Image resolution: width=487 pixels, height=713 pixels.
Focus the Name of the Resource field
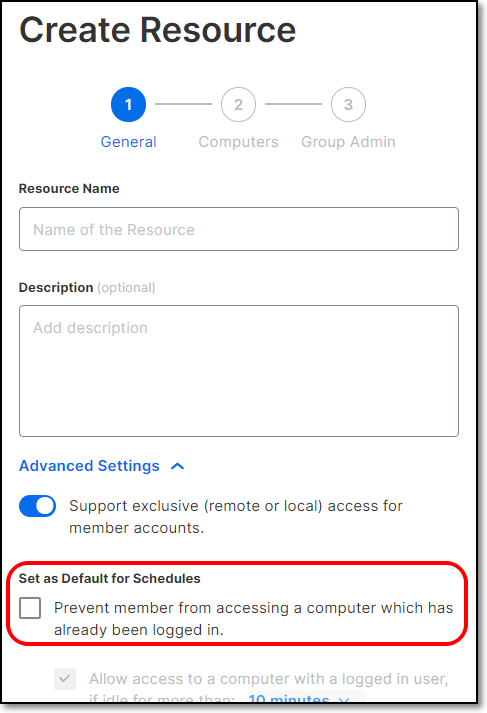click(239, 229)
